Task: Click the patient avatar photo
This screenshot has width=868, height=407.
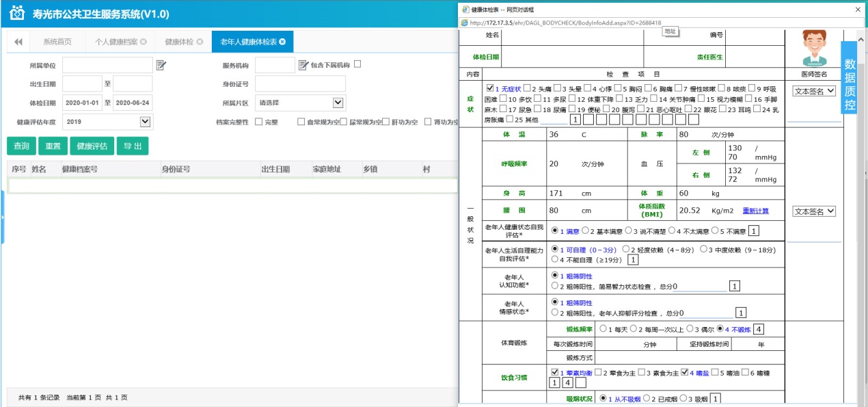Action: [813, 47]
